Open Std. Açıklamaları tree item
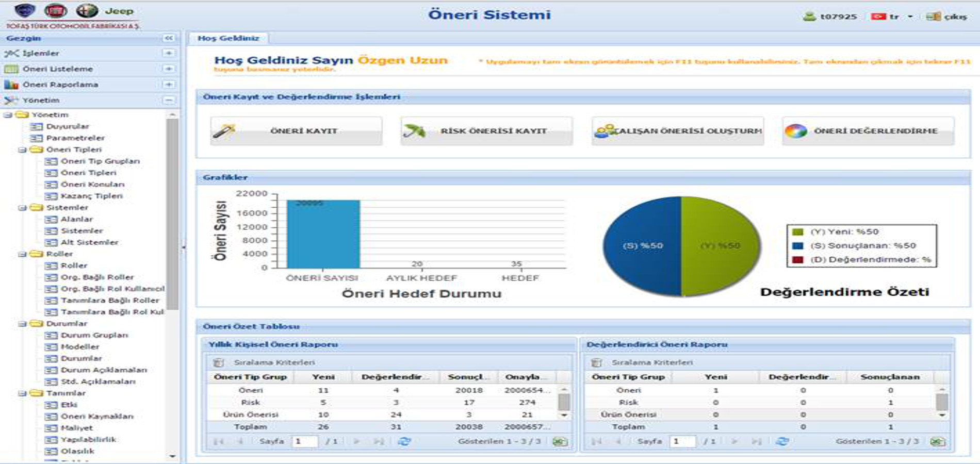Screen dimensions: 980x464 (x=98, y=382)
